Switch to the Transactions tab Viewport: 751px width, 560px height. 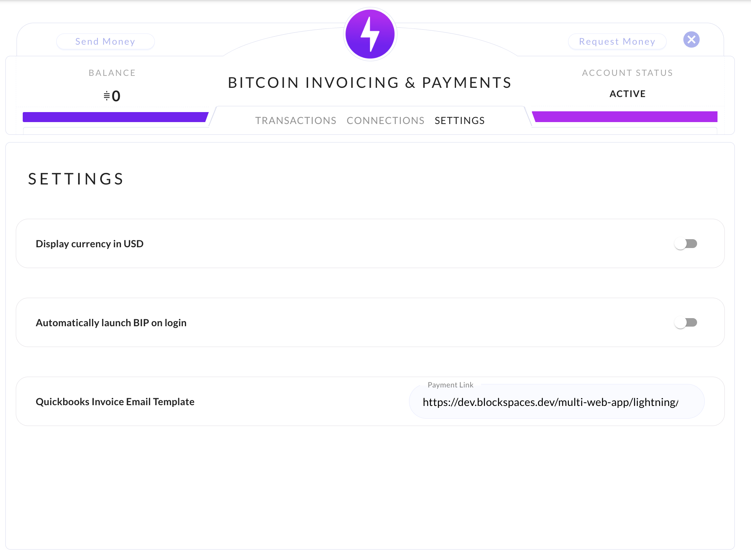pyautogui.click(x=296, y=121)
